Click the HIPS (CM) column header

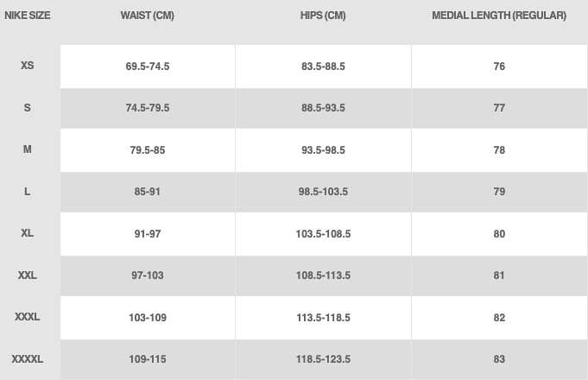323,16
